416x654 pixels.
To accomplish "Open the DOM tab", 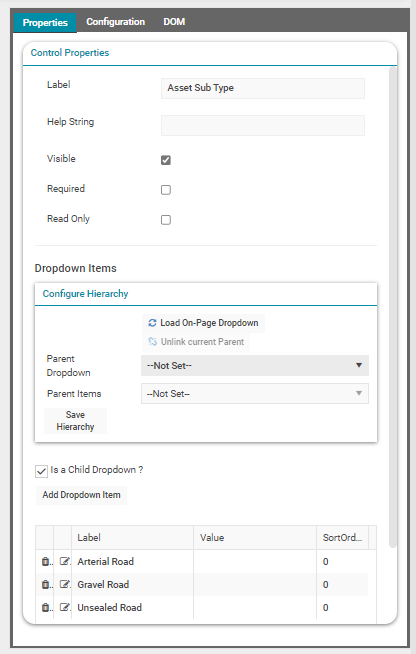I will click(x=174, y=22).
